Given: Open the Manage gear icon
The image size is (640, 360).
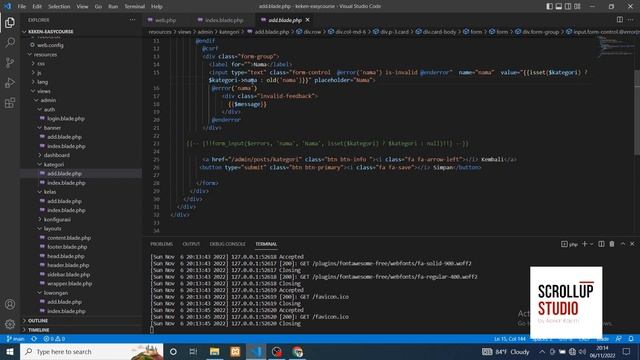Looking at the screenshot, I should pyautogui.click(x=10, y=324).
